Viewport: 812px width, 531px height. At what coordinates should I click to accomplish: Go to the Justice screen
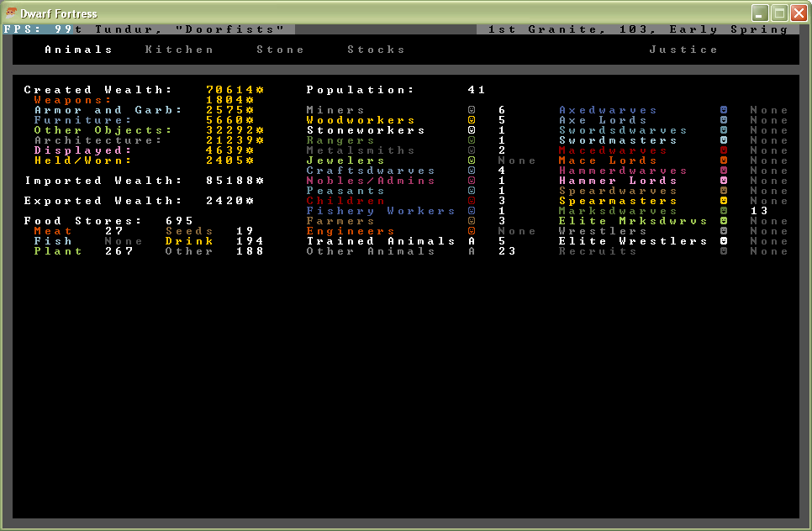pyautogui.click(x=684, y=50)
